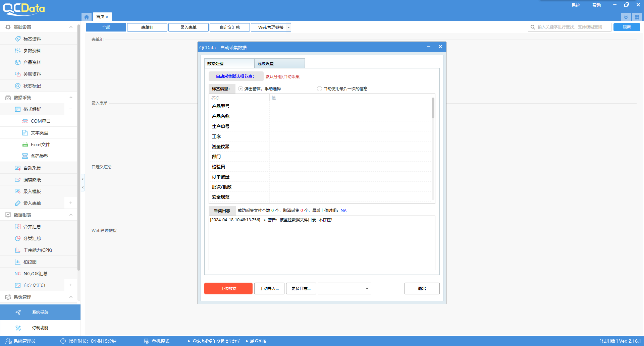Expand the dropdown next to 更多日志 button

point(367,288)
